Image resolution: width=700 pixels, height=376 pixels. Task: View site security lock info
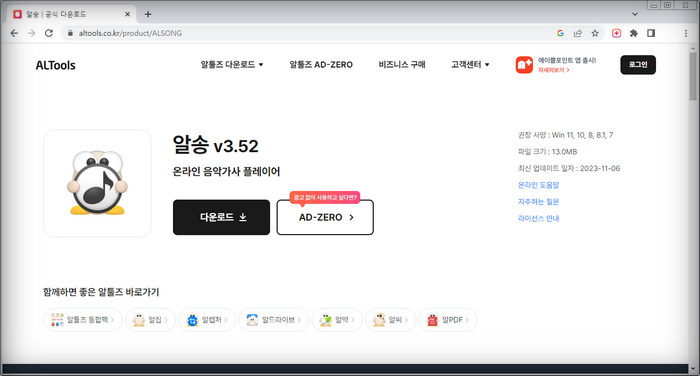[x=70, y=33]
